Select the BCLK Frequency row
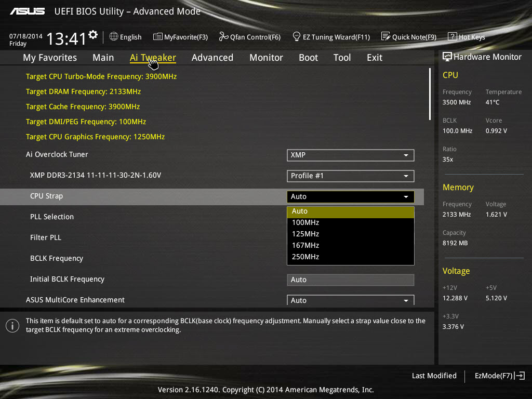Viewport: 532px width, 399px height. pyautogui.click(x=57, y=259)
